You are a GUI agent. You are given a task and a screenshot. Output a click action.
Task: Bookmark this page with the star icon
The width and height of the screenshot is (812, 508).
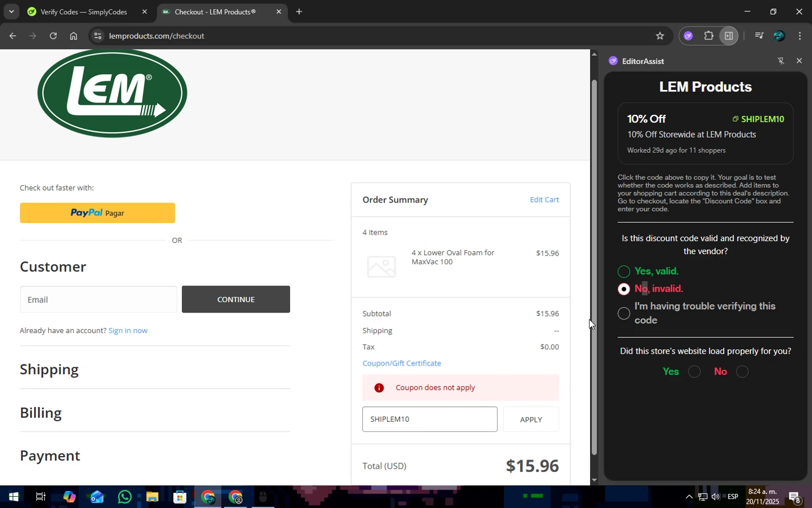pos(660,36)
